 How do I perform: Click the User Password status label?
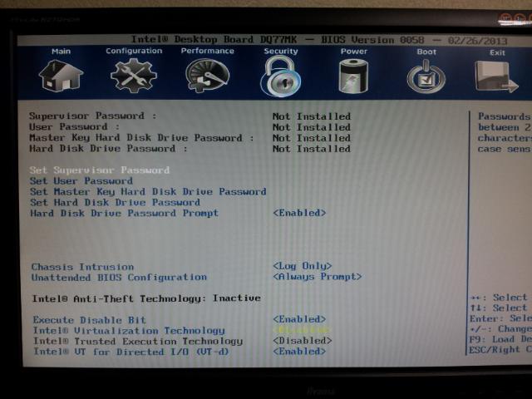[x=74, y=127]
